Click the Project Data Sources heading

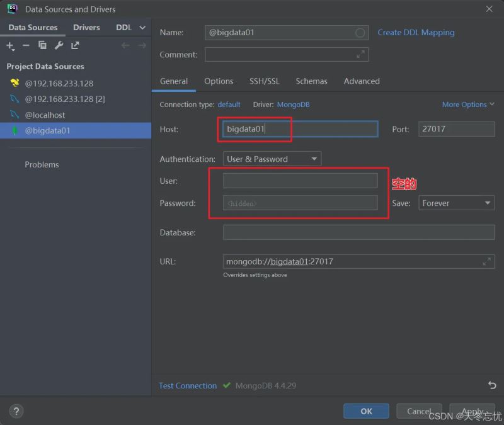click(45, 67)
